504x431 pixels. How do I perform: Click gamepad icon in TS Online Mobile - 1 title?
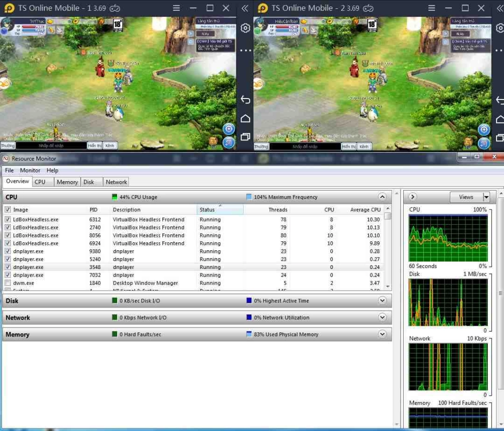click(115, 8)
